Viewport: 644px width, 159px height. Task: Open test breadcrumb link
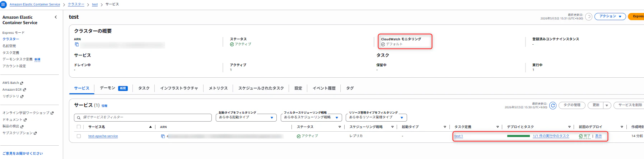95,4
